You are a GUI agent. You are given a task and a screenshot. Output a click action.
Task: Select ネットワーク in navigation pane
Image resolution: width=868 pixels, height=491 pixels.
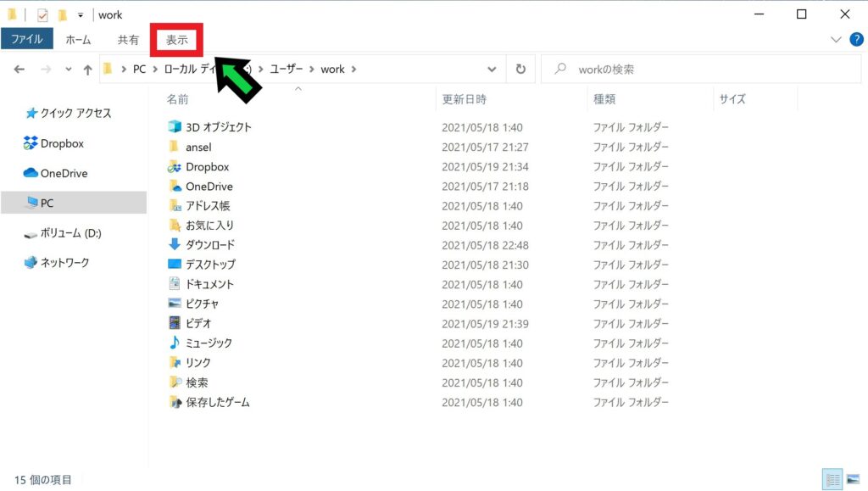click(64, 263)
